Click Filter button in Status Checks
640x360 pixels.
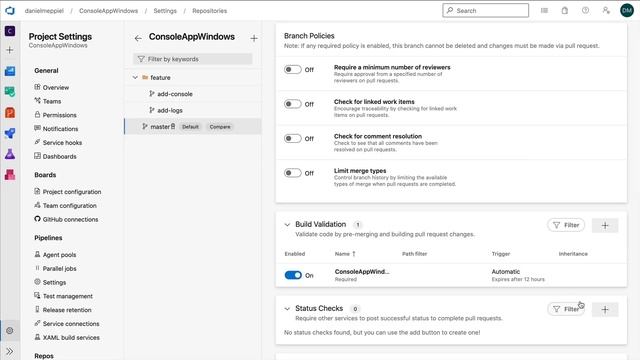tap(566, 309)
